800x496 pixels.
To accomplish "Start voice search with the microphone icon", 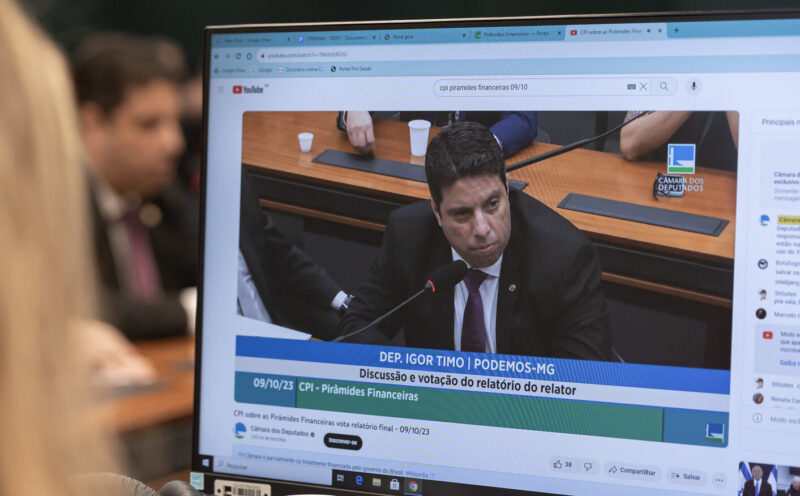I will [x=693, y=86].
